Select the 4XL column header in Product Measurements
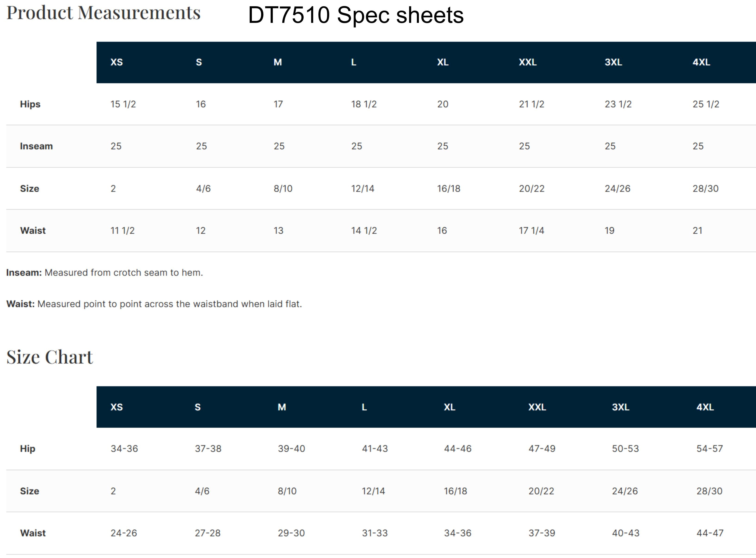The height and width of the screenshot is (558, 756). point(701,62)
